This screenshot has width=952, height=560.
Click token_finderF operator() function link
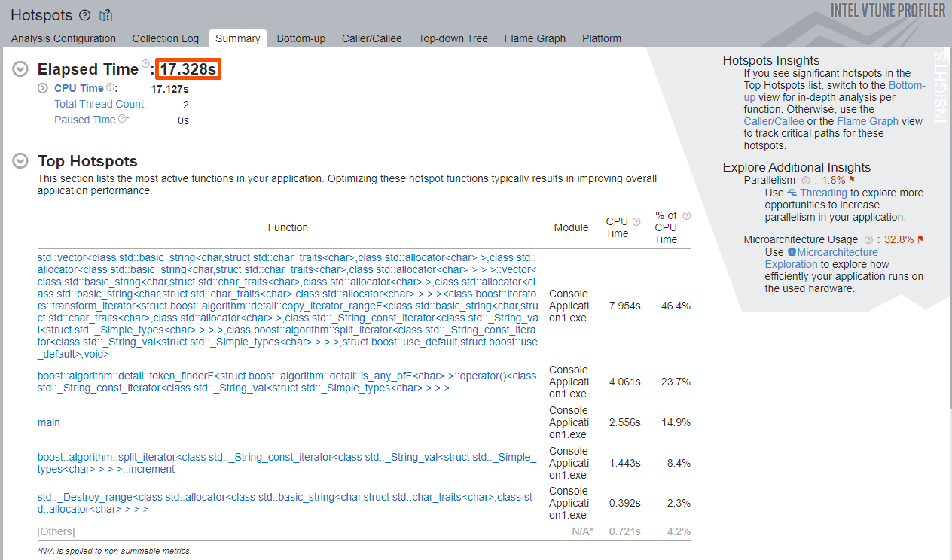pos(288,382)
